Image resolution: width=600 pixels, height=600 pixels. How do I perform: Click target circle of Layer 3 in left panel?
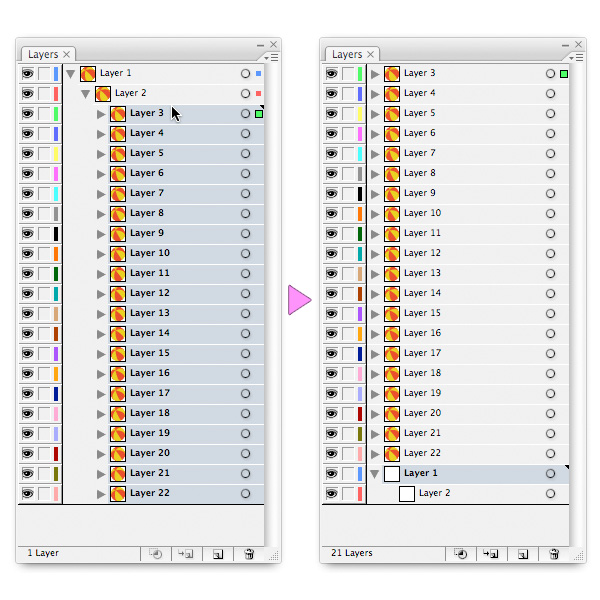(x=245, y=113)
